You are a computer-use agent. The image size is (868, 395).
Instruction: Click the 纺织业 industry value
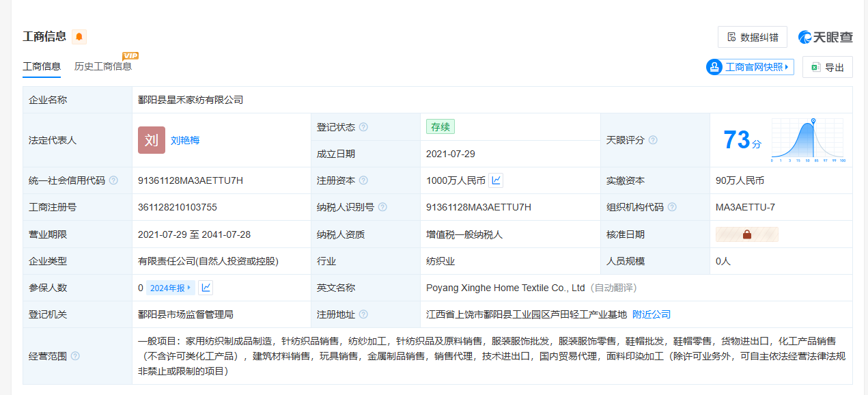click(440, 261)
